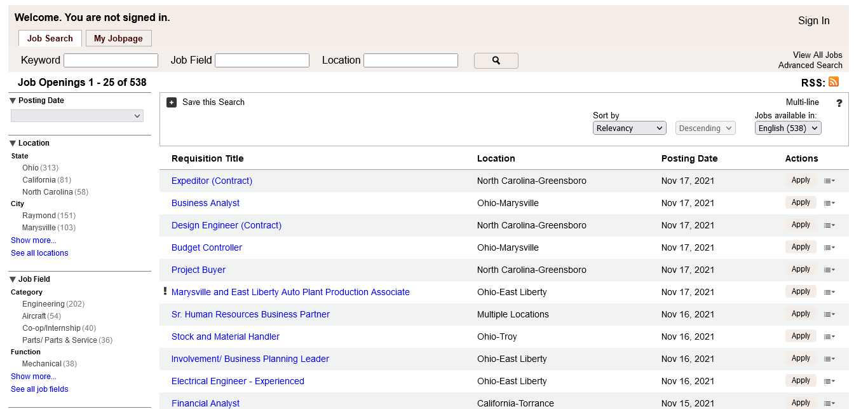Select the Job Search tab
The height and width of the screenshot is (409, 868).
[50, 38]
